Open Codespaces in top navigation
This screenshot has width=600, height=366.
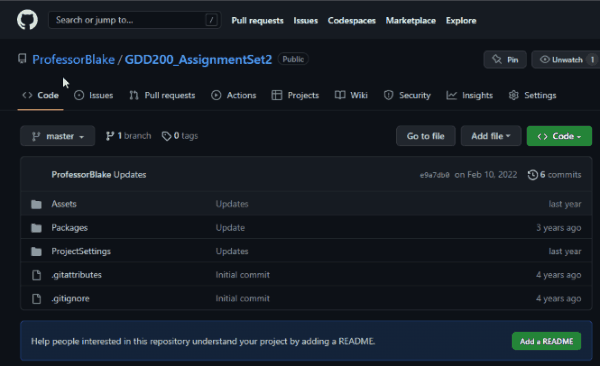pyautogui.click(x=351, y=21)
